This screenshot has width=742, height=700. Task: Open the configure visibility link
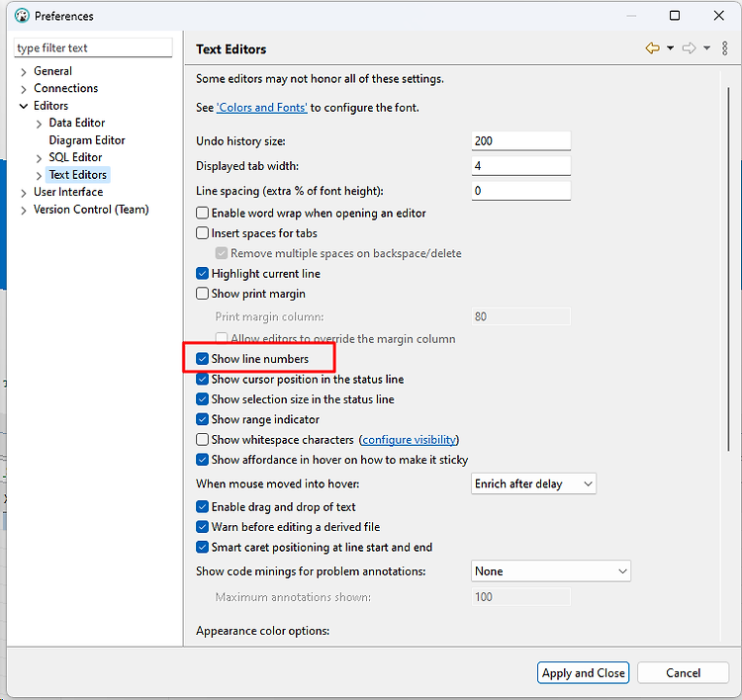coord(409,440)
